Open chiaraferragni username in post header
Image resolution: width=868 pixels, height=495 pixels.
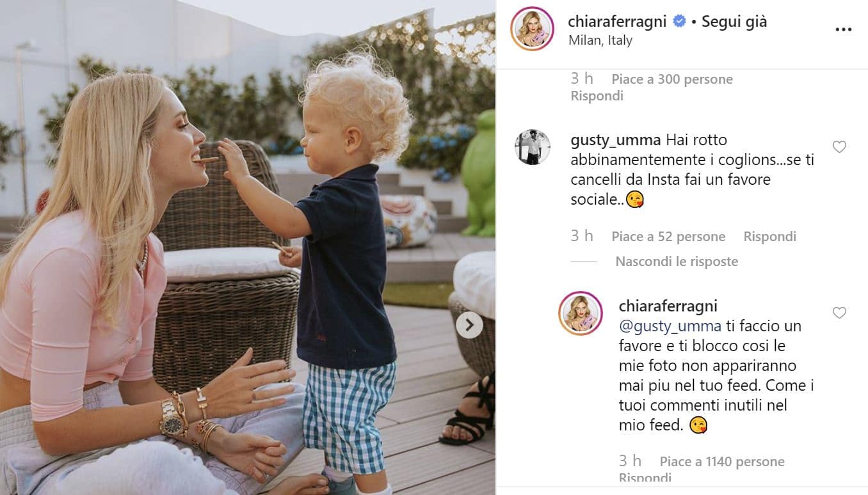tap(618, 22)
